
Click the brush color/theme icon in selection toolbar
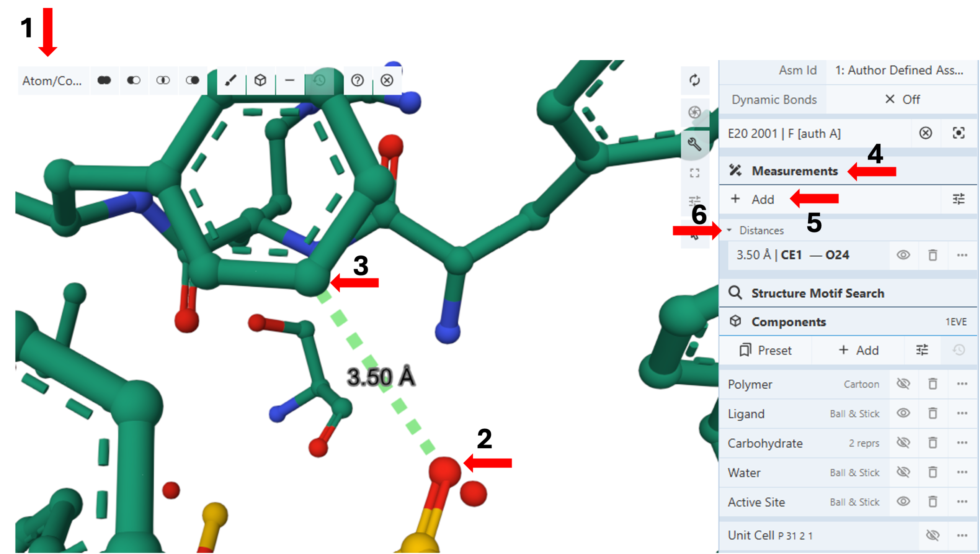point(230,80)
